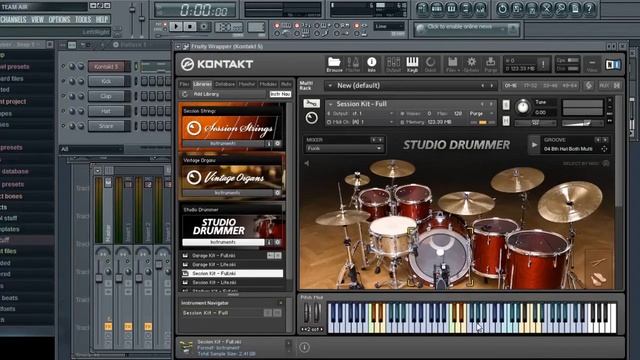
Task: Click the Kontakt panic exclamation button
Action: pyautogui.click(x=543, y=64)
